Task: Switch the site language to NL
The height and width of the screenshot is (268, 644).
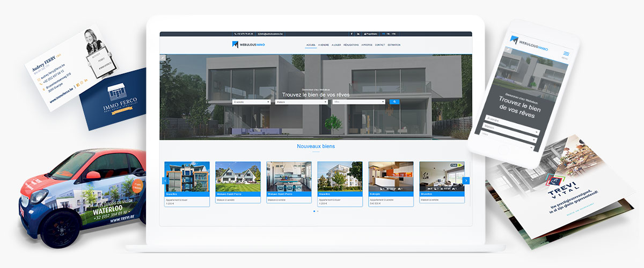Action: (389, 34)
